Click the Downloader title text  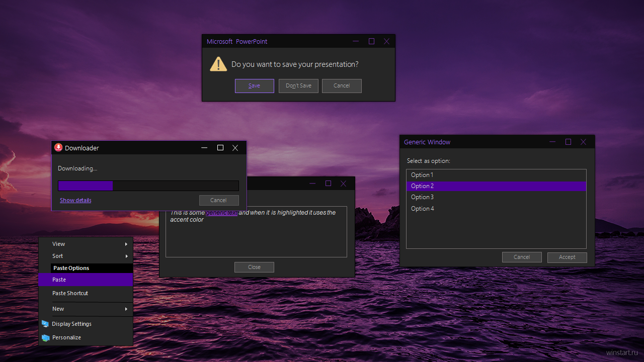(82, 148)
